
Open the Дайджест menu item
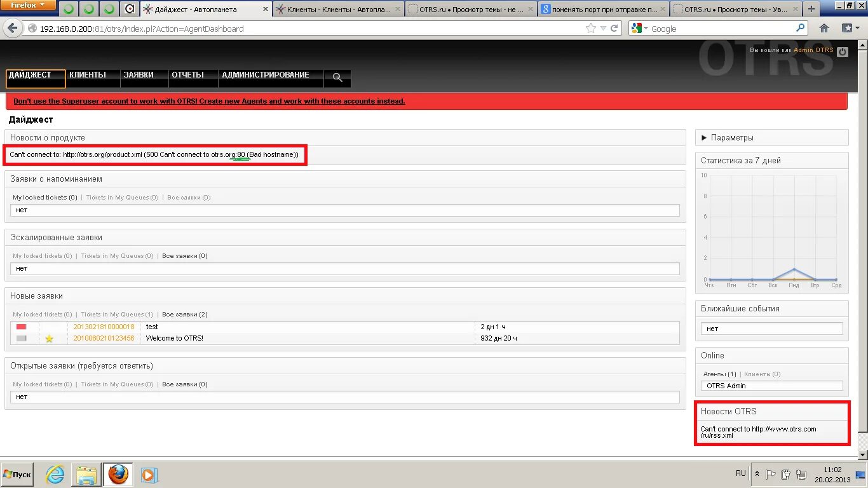click(36, 78)
